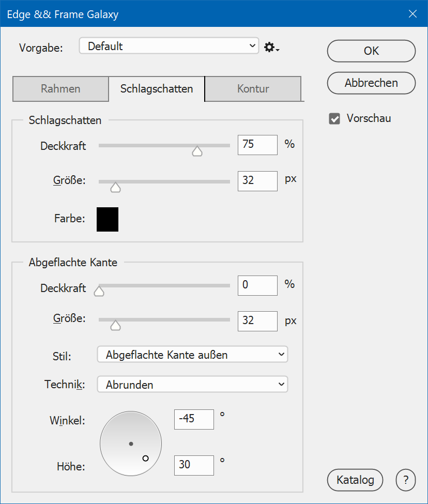428x504 pixels.
Task: Click the black Farbe color swatch
Action: [108, 219]
